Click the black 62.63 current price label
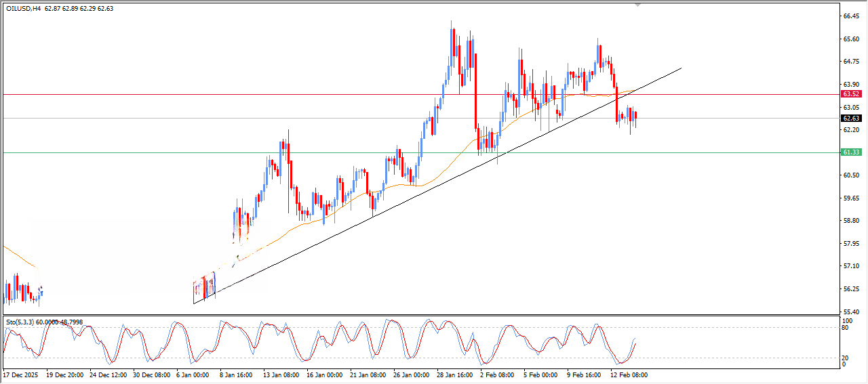The height and width of the screenshot is (384, 868). (850, 118)
